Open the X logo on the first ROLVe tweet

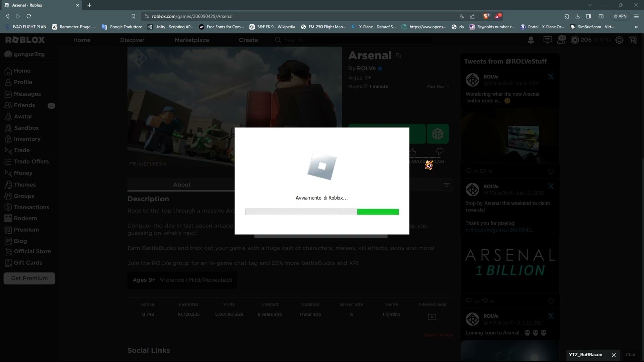(x=551, y=77)
